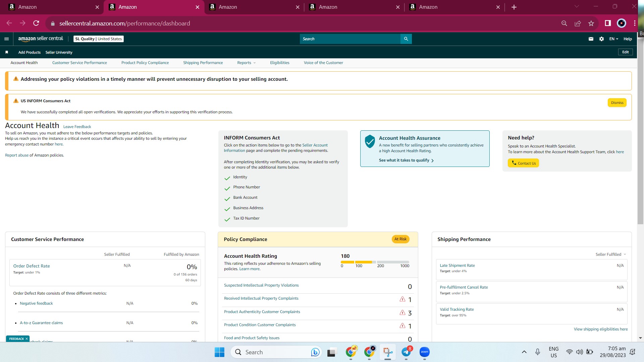644x362 pixels.
Task: Open the Chrome profile avatar
Action: (622, 23)
